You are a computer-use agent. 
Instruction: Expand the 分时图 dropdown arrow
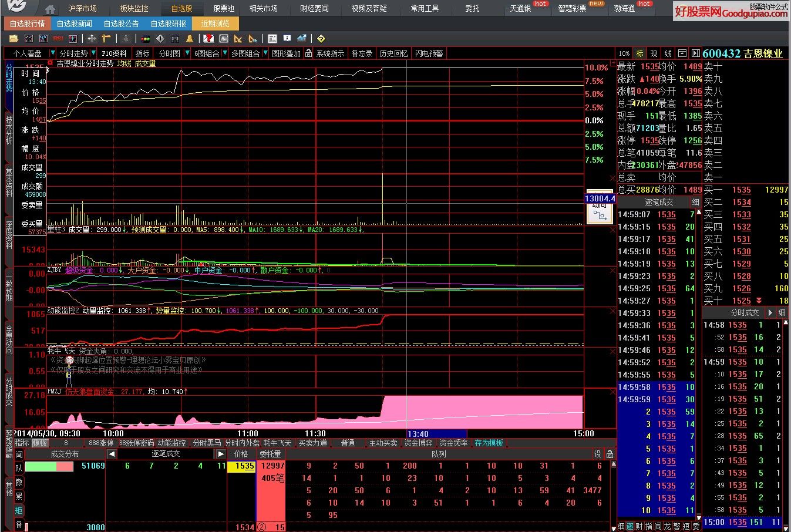point(187,53)
